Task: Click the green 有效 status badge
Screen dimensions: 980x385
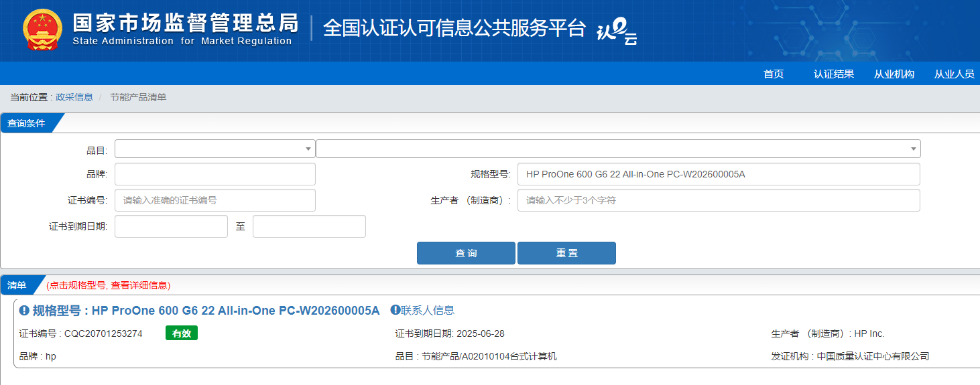Action: coord(182,333)
